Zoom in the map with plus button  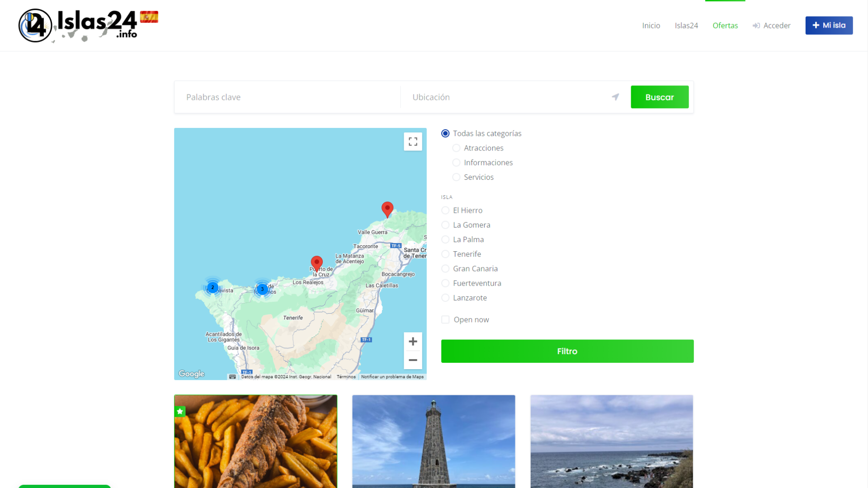pyautogui.click(x=413, y=342)
